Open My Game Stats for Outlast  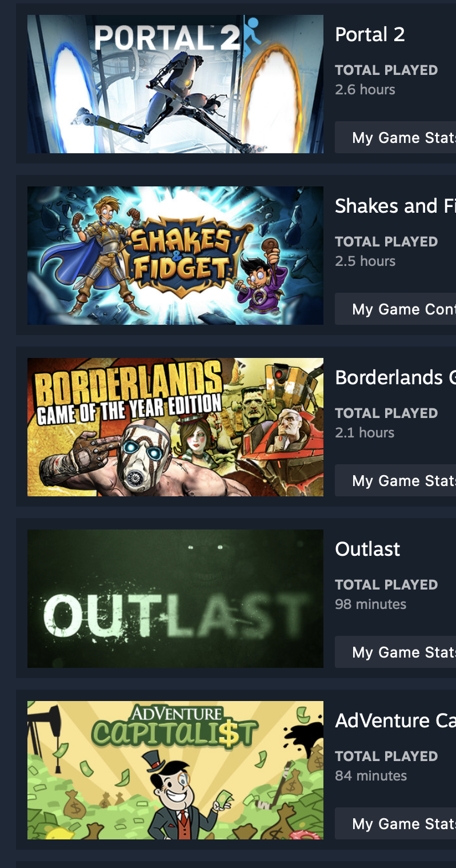[395, 652]
